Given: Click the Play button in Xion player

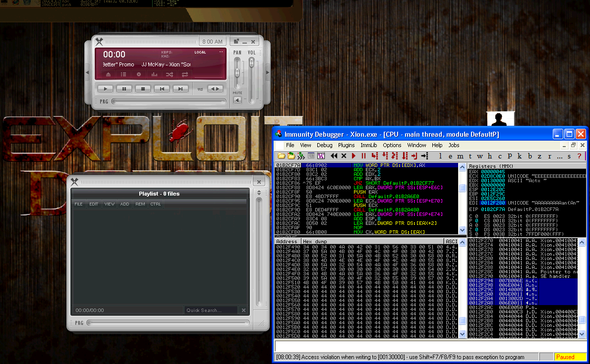Looking at the screenshot, I should pyautogui.click(x=105, y=89).
